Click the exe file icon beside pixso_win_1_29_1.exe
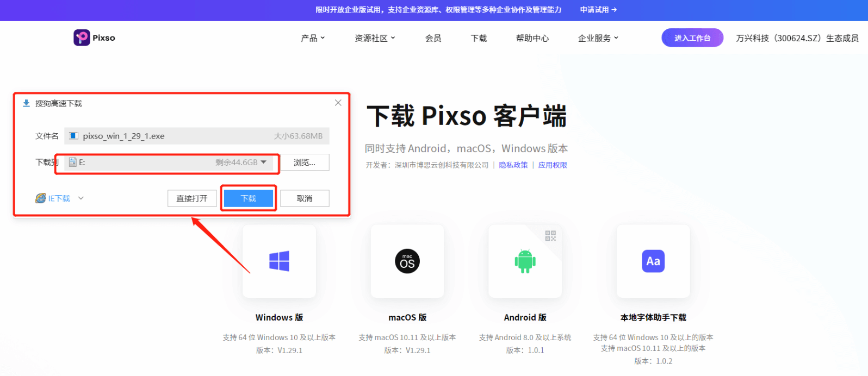This screenshot has height=376, width=868. (74, 136)
